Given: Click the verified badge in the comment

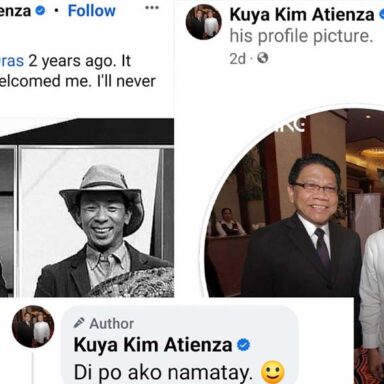Looking at the screenshot, I should coord(243,345).
